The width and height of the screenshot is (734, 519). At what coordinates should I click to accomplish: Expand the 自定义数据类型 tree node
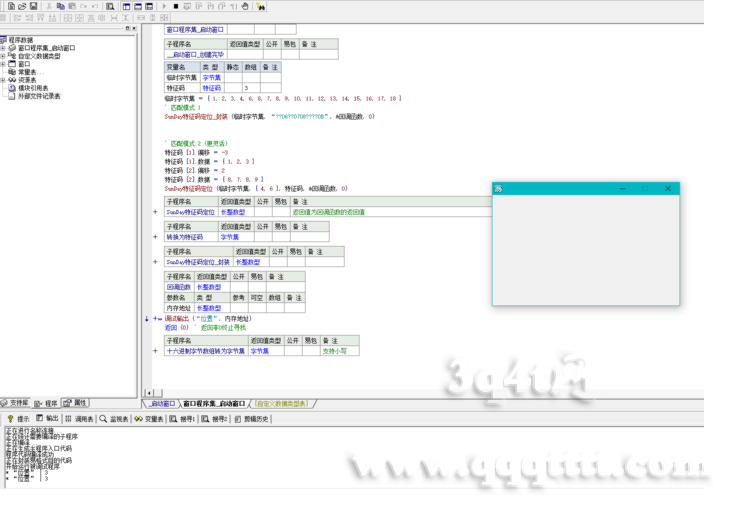click(x=3, y=56)
